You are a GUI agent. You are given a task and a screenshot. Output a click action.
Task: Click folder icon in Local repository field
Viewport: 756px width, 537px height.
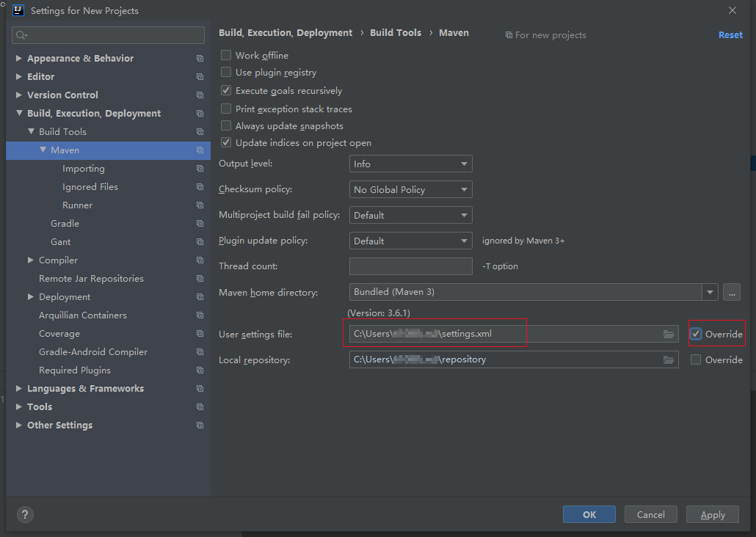[668, 360]
